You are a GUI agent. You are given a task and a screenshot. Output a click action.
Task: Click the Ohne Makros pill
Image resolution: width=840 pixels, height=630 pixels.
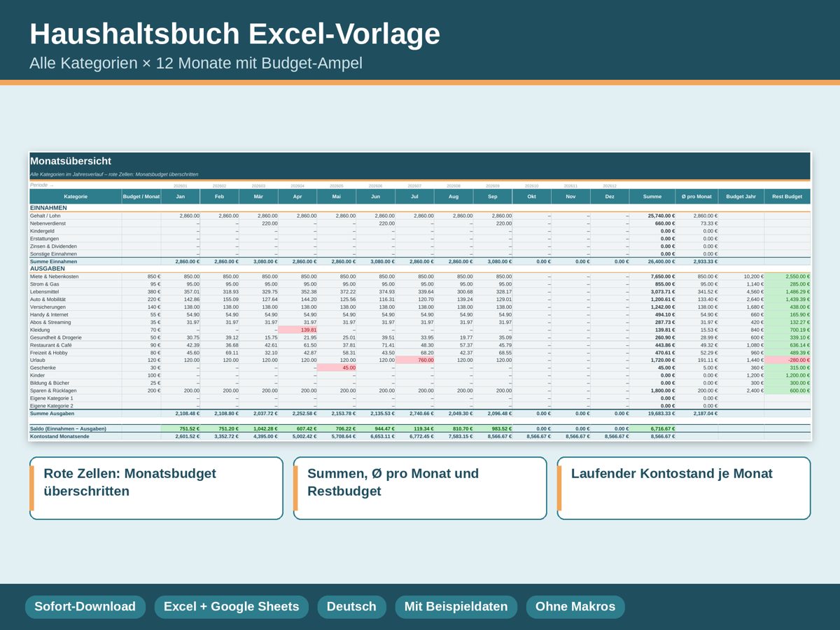(575, 607)
